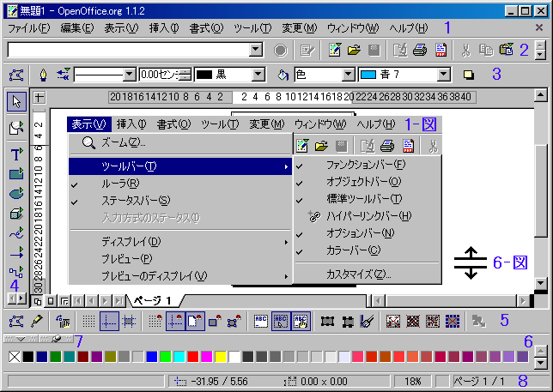Screen dimensions: 553x392
Task: Click the last-tab navigation arrow before ページ 1
Action: (119, 301)
